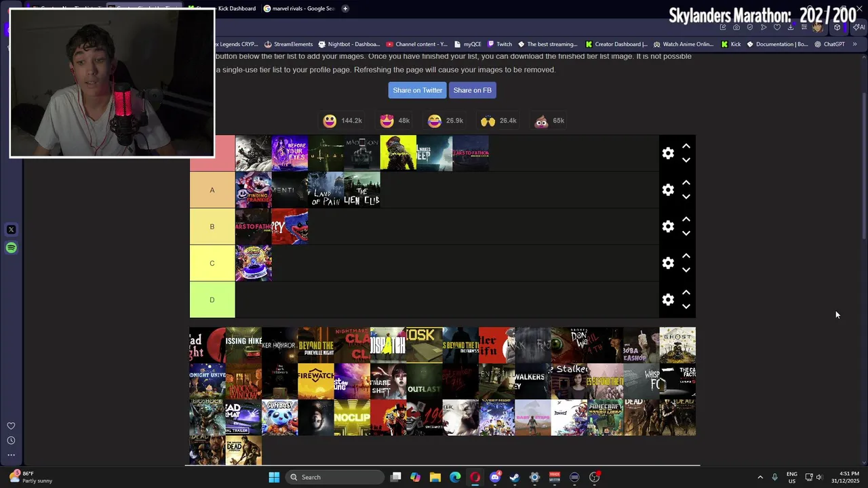Viewport: 868px width, 488px height.
Task: Open Watch Anime Online bookmark
Action: point(684,44)
